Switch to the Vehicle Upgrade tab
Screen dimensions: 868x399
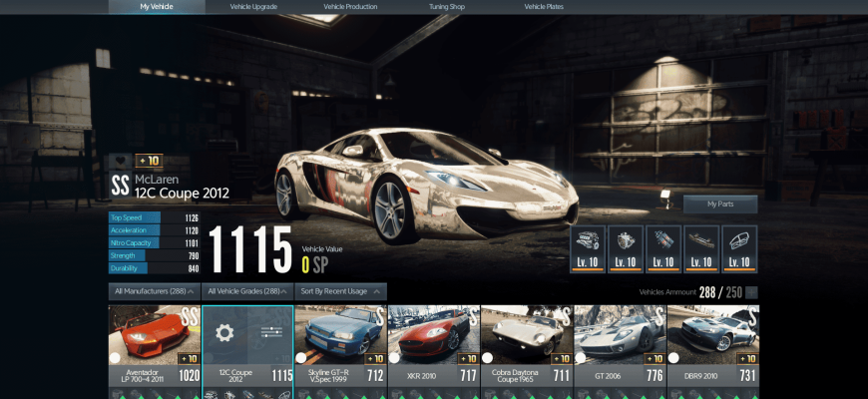(253, 7)
